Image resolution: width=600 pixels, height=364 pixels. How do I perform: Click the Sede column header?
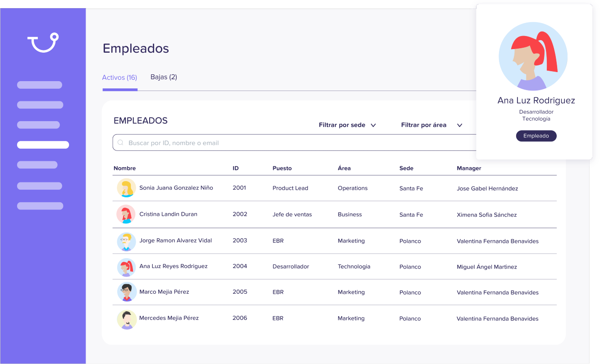click(x=406, y=168)
